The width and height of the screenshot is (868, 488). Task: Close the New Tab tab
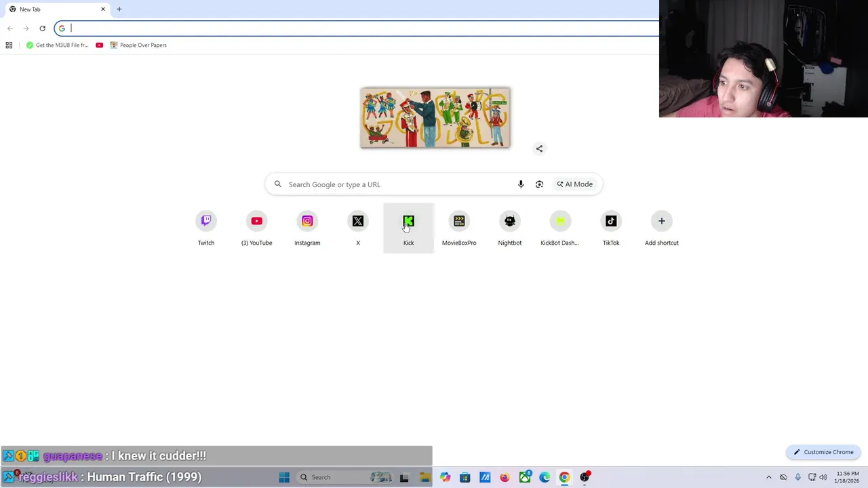click(x=103, y=9)
